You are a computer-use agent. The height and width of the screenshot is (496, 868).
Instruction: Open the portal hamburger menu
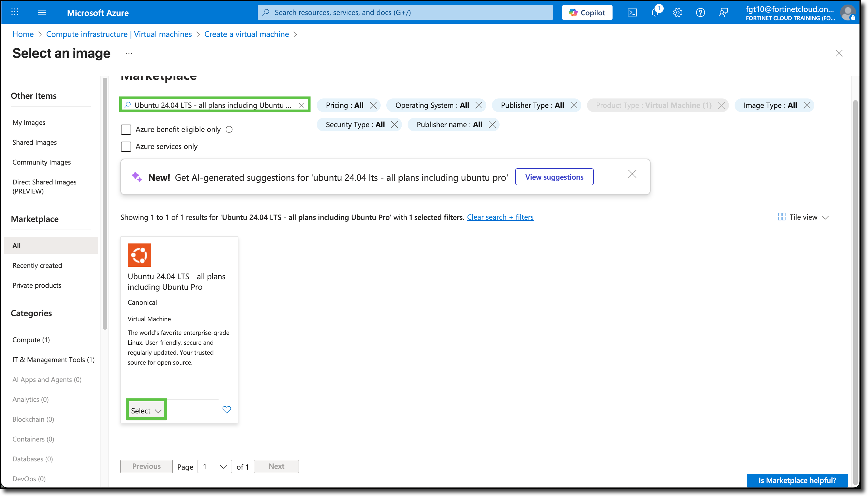(42, 12)
